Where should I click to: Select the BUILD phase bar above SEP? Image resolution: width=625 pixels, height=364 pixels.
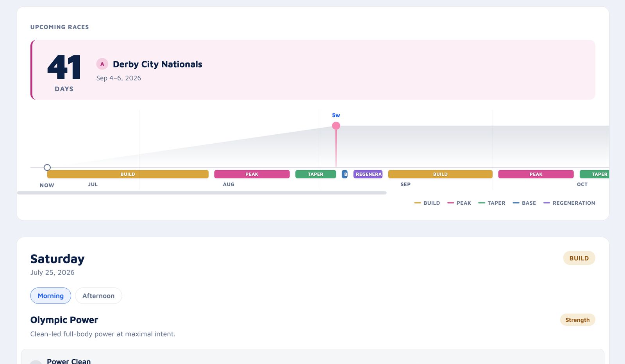tap(440, 174)
